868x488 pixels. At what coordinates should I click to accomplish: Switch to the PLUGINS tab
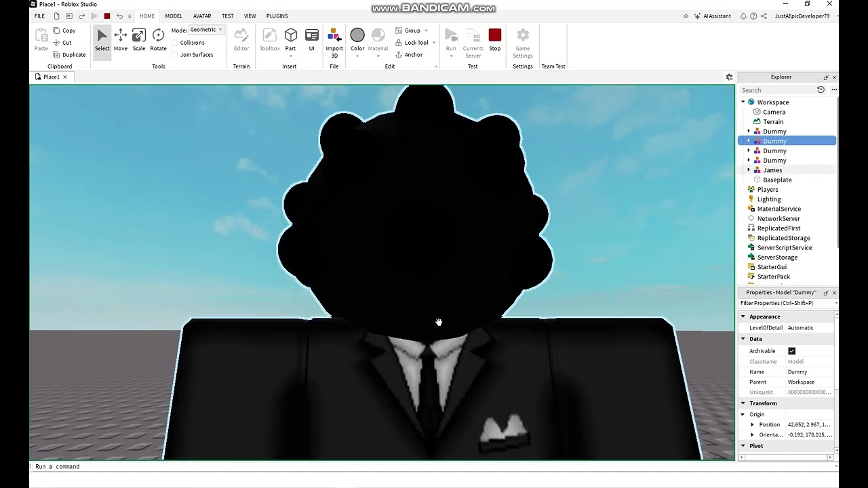(277, 16)
